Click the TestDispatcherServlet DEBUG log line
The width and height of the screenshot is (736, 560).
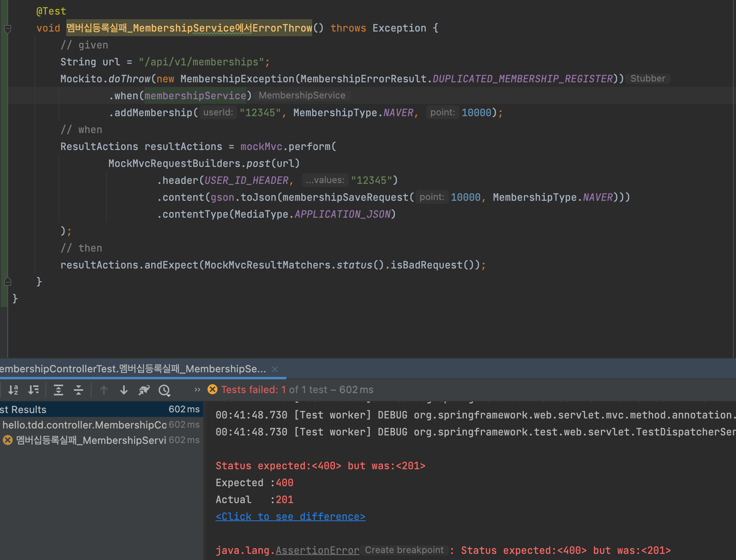click(476, 432)
